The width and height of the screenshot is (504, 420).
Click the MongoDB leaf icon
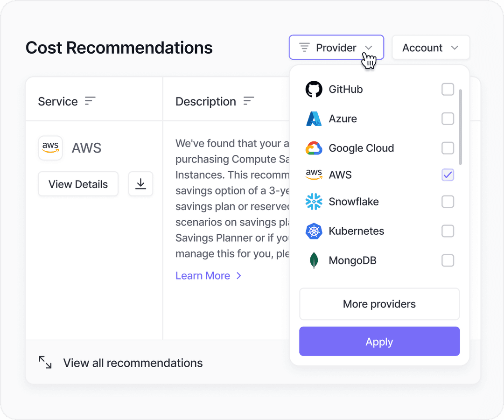click(314, 260)
